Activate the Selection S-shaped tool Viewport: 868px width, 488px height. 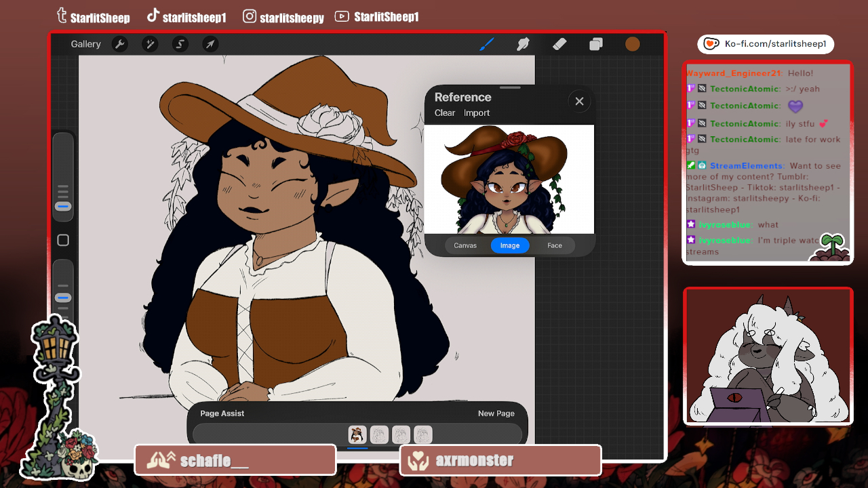[180, 44]
